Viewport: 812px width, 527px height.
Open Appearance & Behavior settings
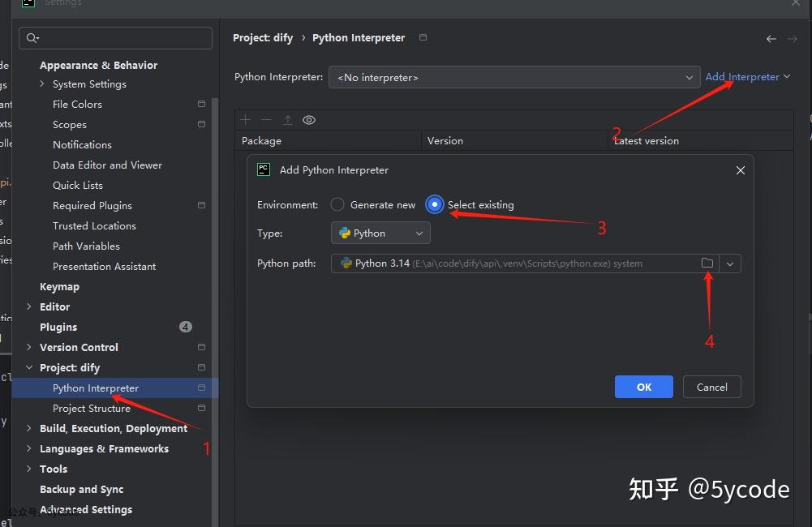[x=98, y=65]
